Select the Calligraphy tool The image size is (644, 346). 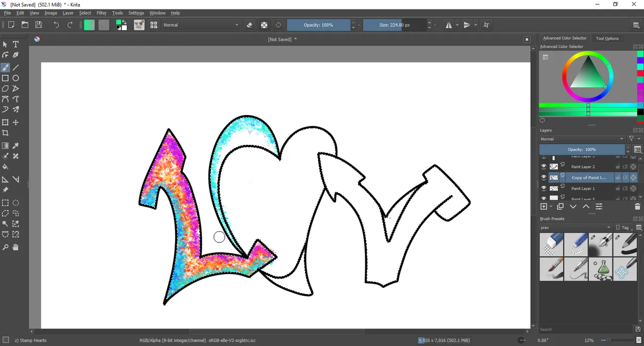[x=16, y=55]
